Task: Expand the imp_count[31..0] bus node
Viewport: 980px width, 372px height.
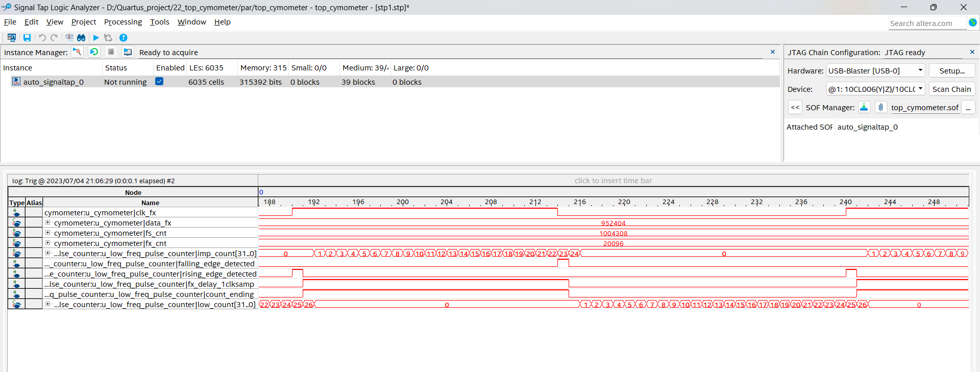Action: pyautogui.click(x=47, y=253)
